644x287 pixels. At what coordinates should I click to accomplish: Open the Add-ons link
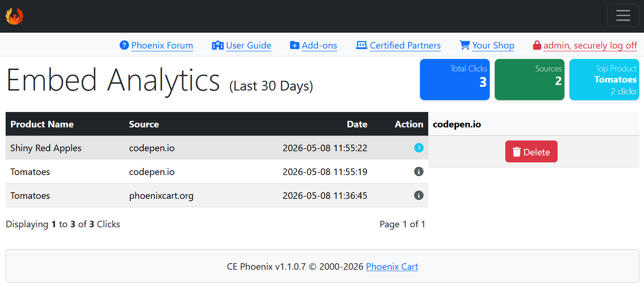click(x=319, y=45)
